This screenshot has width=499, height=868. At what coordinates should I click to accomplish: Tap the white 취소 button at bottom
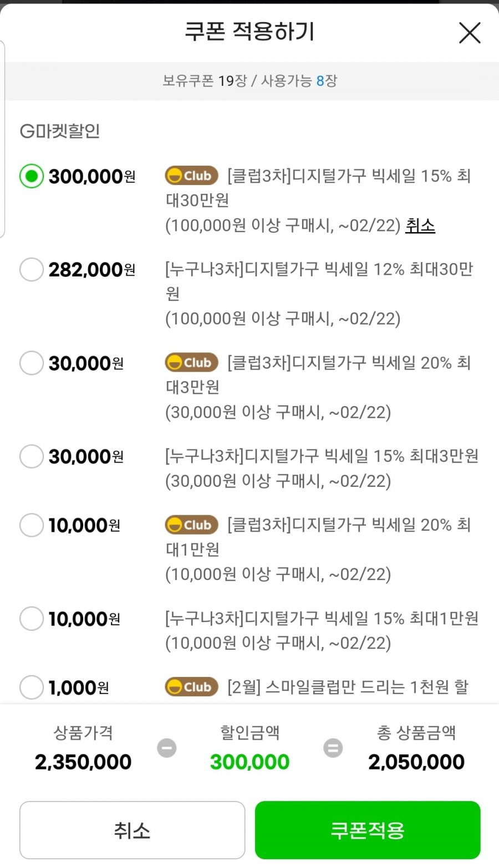coord(132,830)
